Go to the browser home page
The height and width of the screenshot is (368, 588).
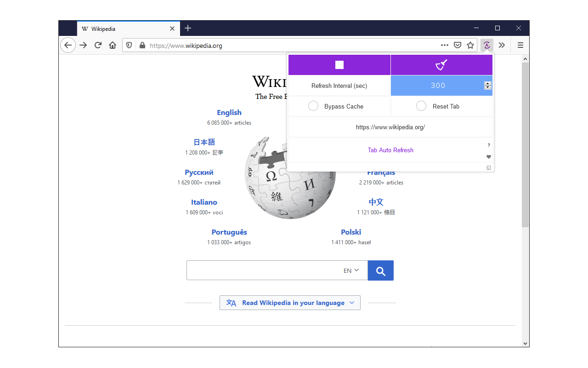(113, 45)
